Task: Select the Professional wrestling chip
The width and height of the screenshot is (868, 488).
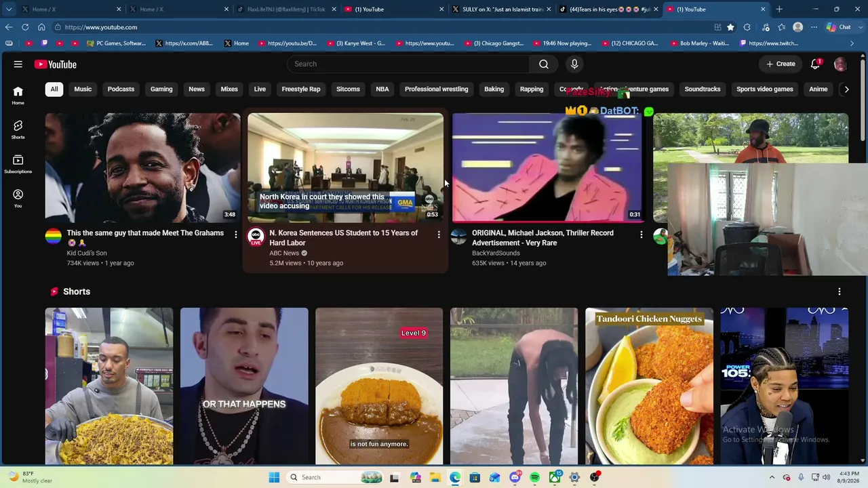Action: tap(437, 89)
